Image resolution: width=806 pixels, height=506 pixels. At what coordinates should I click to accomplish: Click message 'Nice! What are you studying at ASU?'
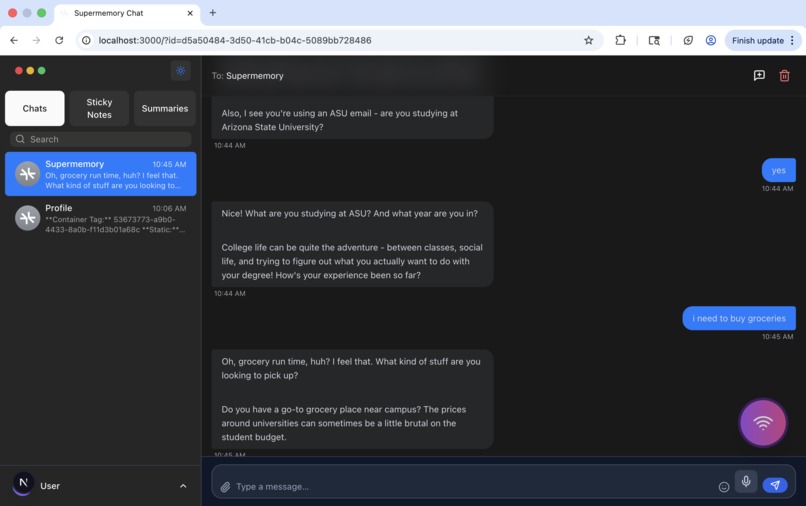[353, 244]
